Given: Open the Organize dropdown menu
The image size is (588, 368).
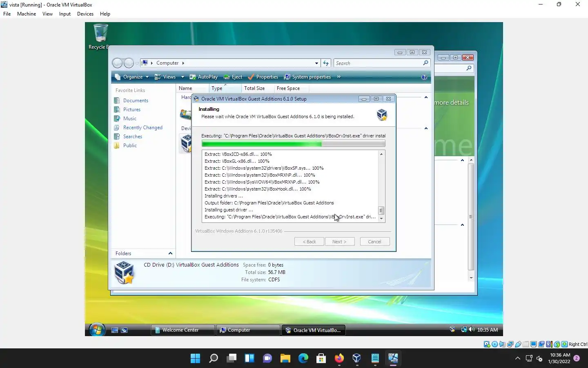Looking at the screenshot, I should tap(131, 77).
